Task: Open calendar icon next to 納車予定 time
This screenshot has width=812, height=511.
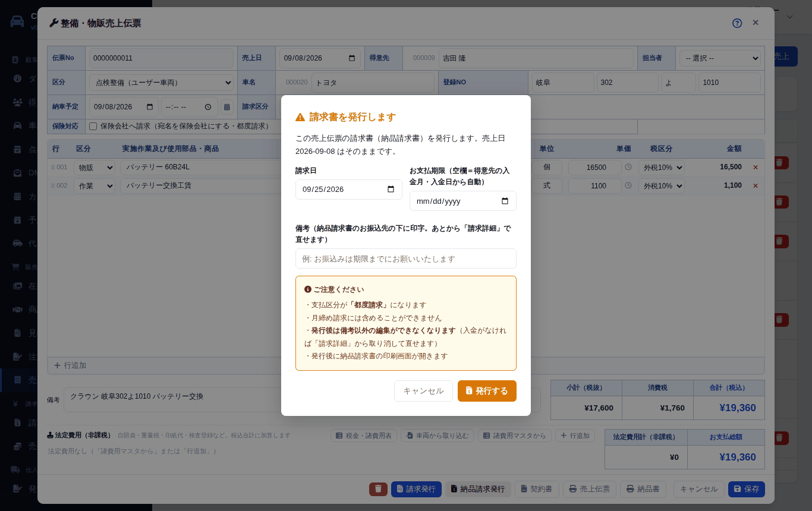Action: 226,107
